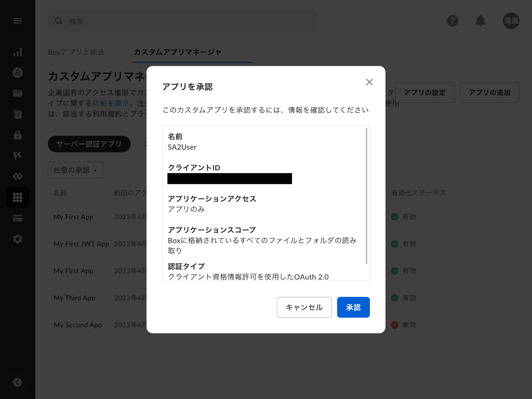Click the 無効 status of My Second App

404,325
